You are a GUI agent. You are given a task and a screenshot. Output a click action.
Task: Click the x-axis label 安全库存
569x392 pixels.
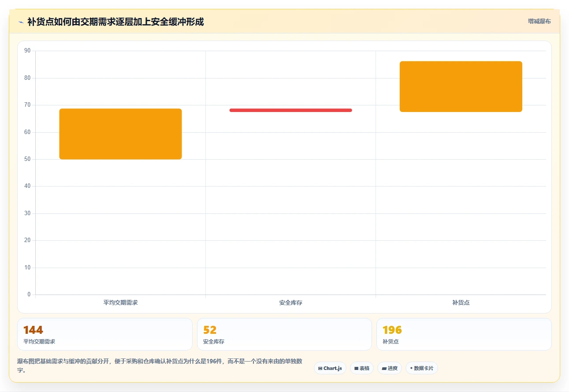pyautogui.click(x=291, y=303)
